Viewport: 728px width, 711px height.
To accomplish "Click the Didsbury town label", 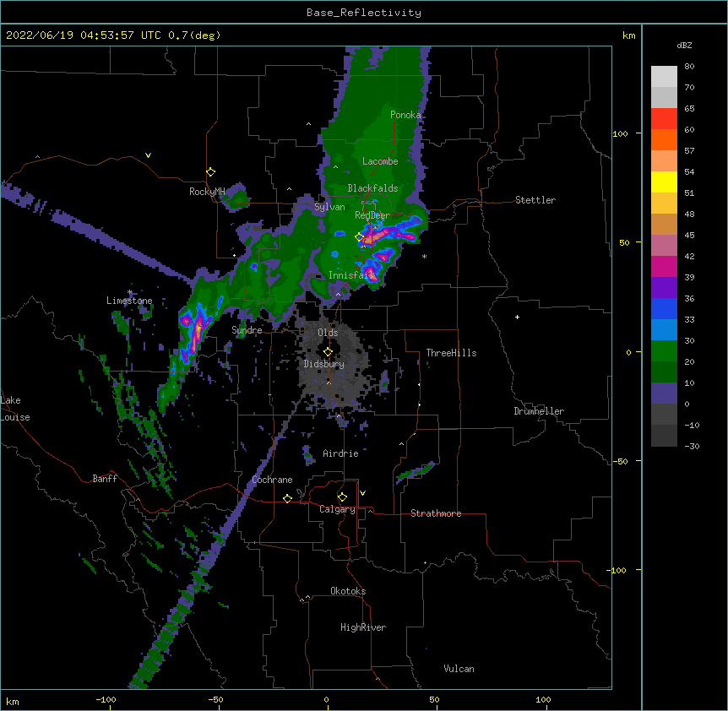I will [x=323, y=364].
